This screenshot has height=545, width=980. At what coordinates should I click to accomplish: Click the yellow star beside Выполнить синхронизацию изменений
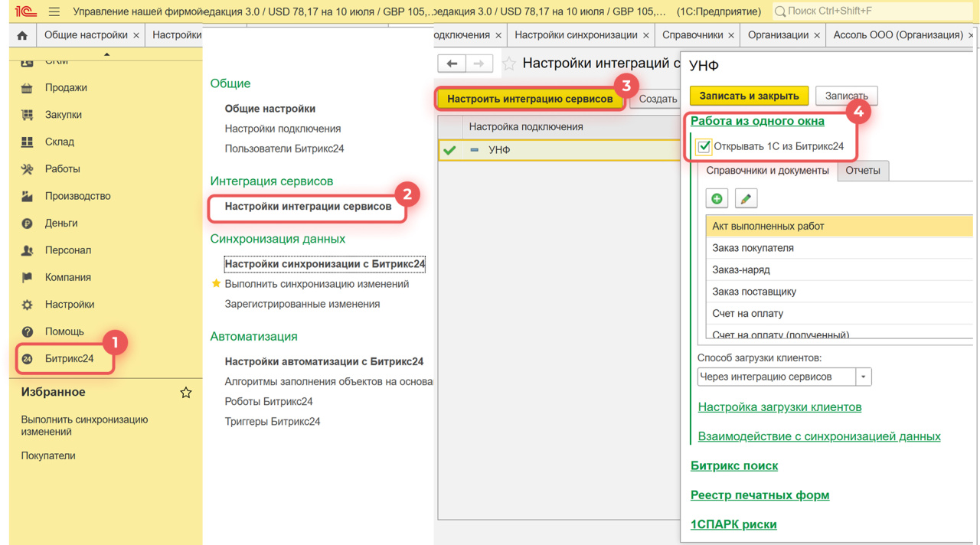tap(216, 284)
